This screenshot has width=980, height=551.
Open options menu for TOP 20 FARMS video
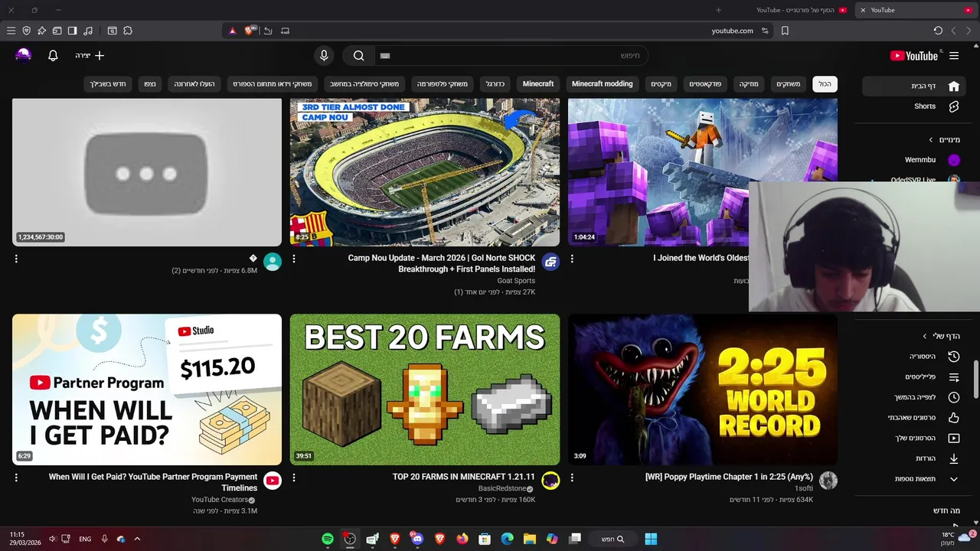[x=294, y=478]
